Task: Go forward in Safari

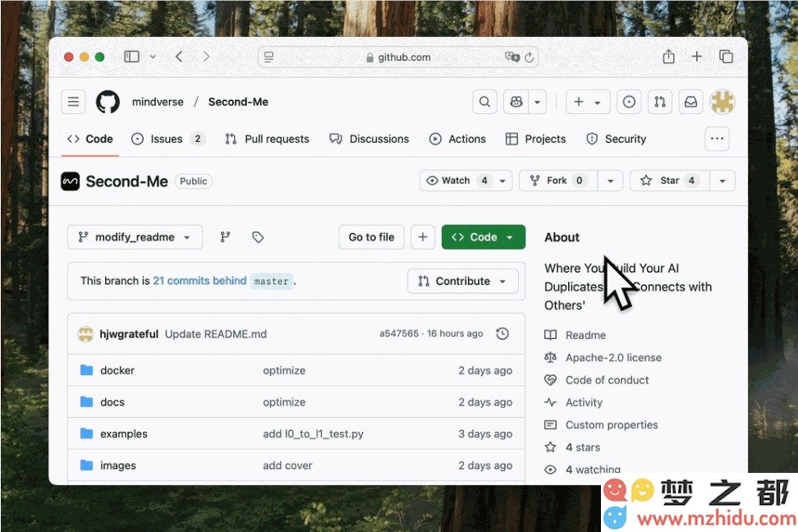Action: [x=205, y=57]
